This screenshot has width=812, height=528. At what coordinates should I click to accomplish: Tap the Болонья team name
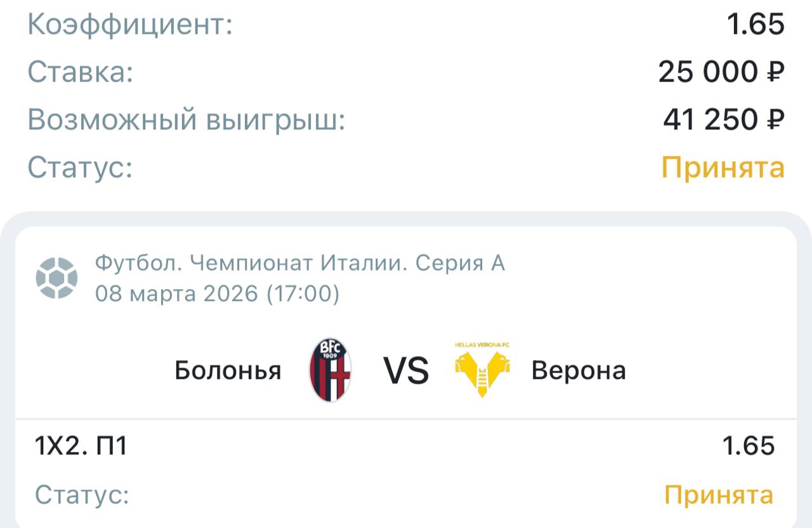coord(228,371)
